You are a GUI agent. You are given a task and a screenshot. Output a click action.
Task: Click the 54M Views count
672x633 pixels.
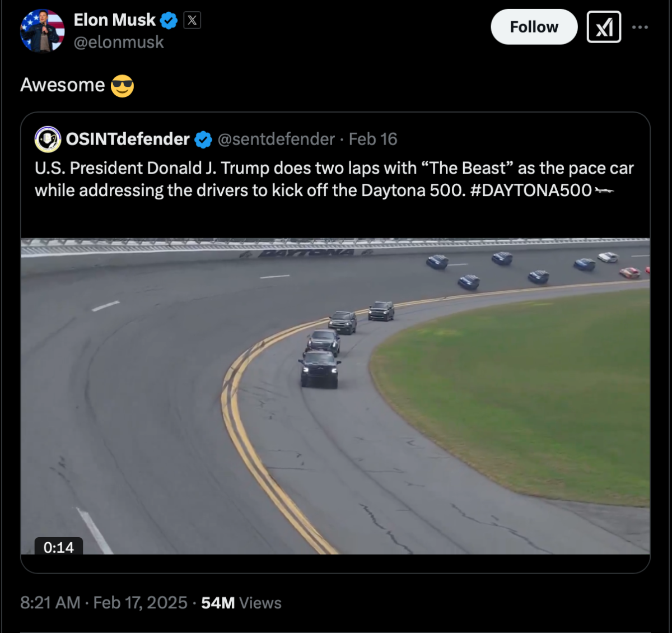click(241, 603)
